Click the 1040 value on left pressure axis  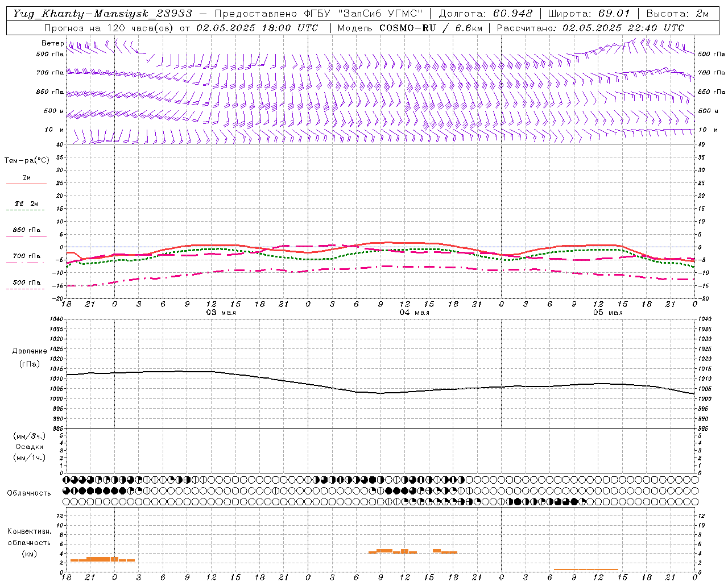point(56,319)
